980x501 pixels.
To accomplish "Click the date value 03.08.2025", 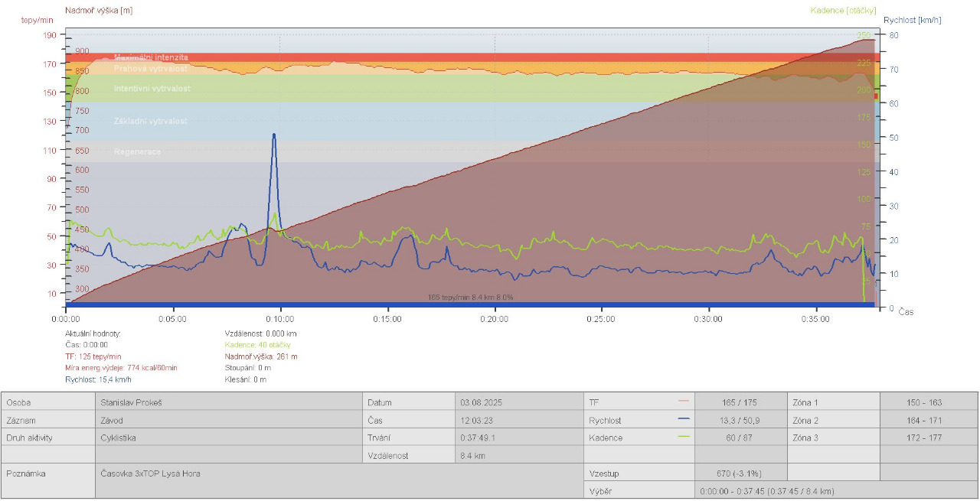I will [x=481, y=402].
